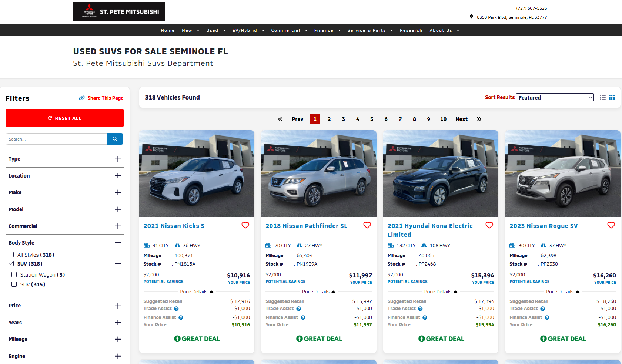This screenshot has height=364, width=622.
Task: Open the 2021 Nissan Kicks S listing title
Action: pyautogui.click(x=174, y=226)
